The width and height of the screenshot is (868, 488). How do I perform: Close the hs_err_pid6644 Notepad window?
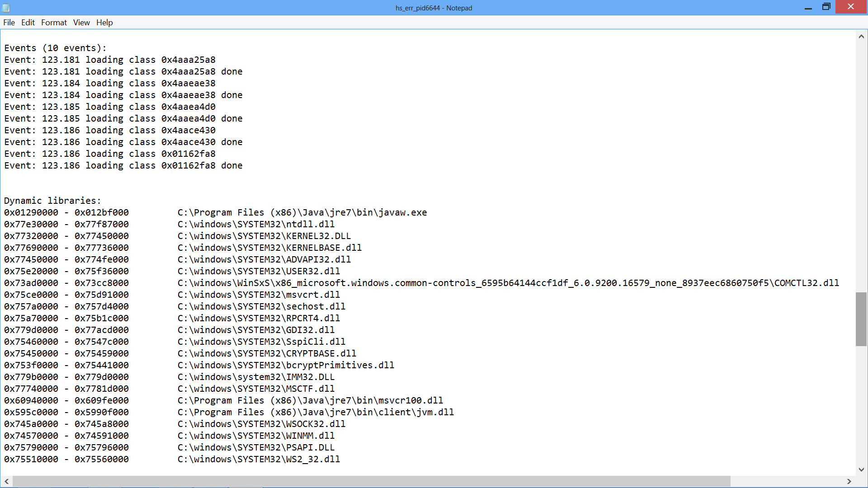click(851, 7)
